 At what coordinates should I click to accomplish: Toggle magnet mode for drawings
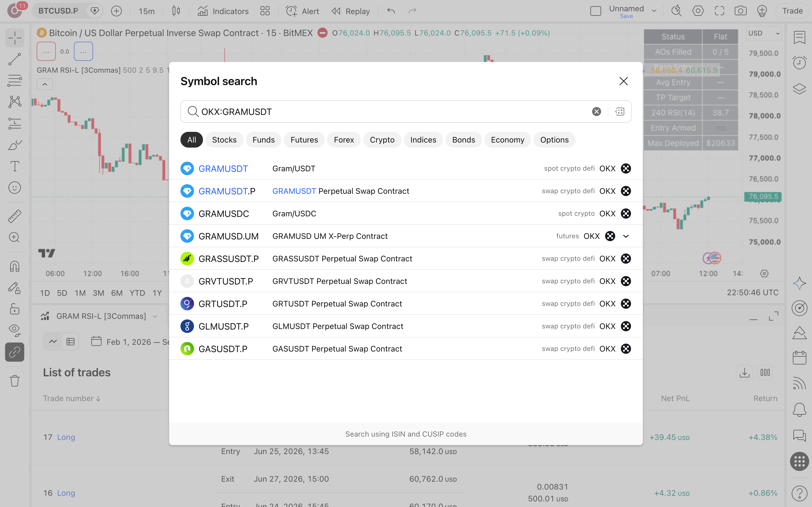pos(14,266)
